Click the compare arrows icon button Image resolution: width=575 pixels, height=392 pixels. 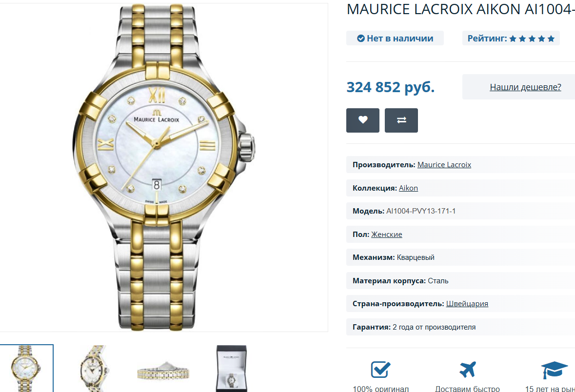[x=401, y=120]
